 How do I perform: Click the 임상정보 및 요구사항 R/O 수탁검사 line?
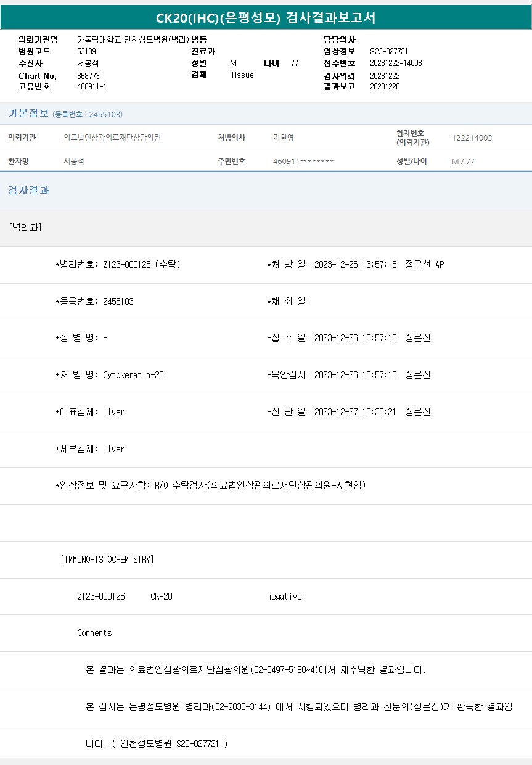pyautogui.click(x=211, y=486)
